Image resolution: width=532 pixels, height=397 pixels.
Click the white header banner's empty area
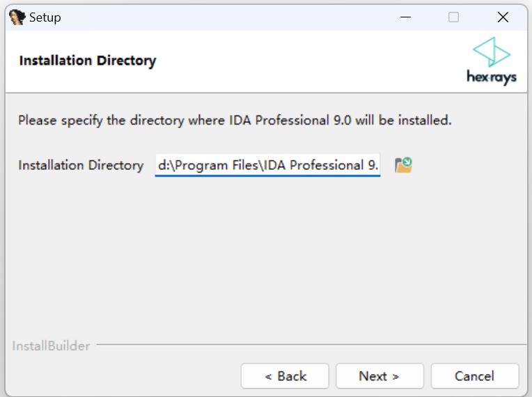tap(313, 61)
